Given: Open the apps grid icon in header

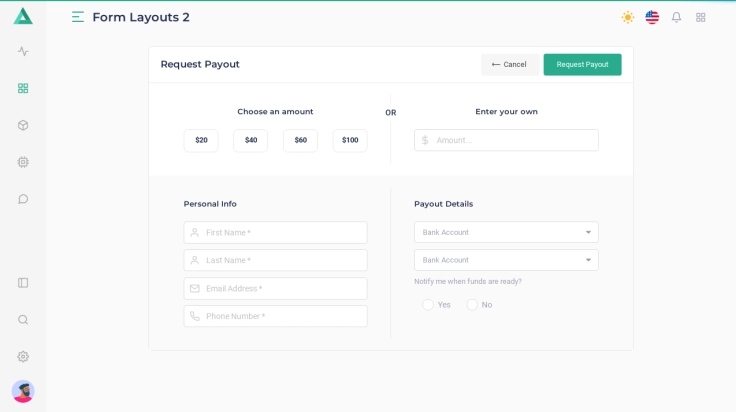Looking at the screenshot, I should tap(700, 17).
